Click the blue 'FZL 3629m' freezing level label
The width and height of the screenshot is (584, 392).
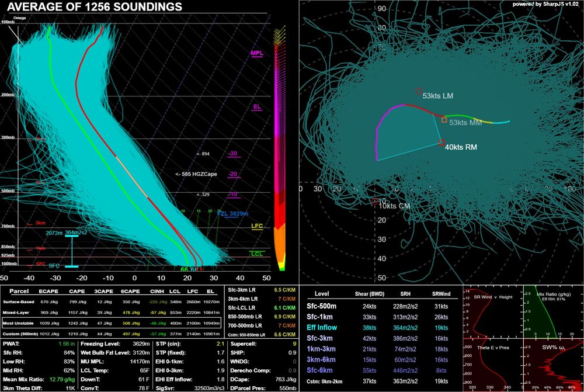(232, 213)
